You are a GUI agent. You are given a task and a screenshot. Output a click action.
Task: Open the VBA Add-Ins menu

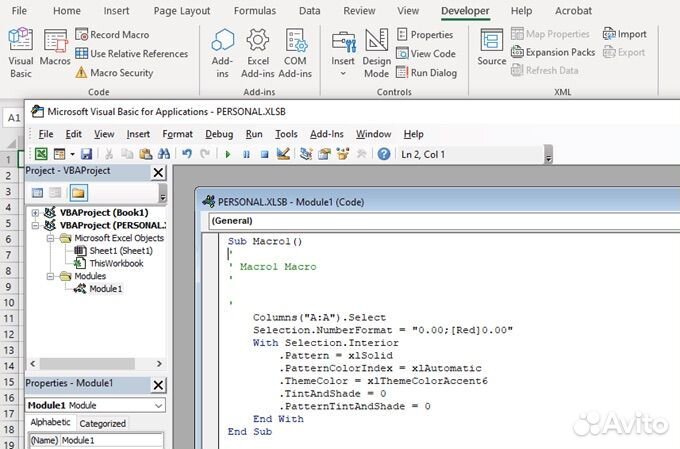327,134
